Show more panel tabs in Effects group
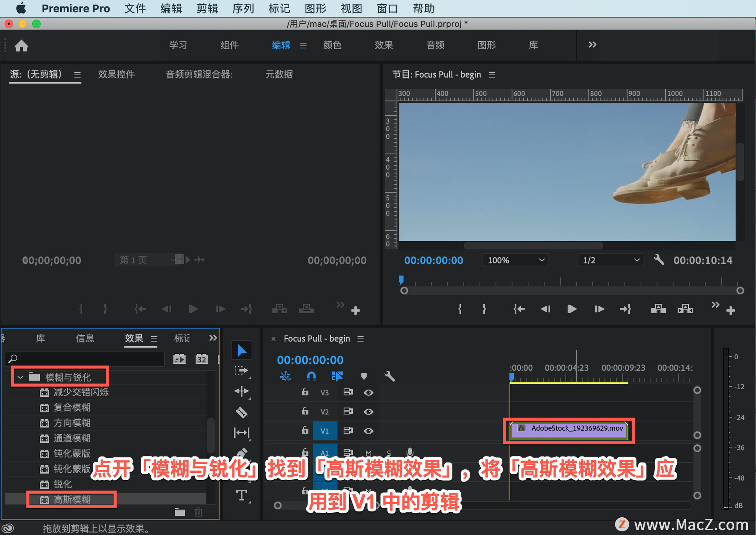Screen dimensions: 756x535 pyautogui.click(x=213, y=338)
